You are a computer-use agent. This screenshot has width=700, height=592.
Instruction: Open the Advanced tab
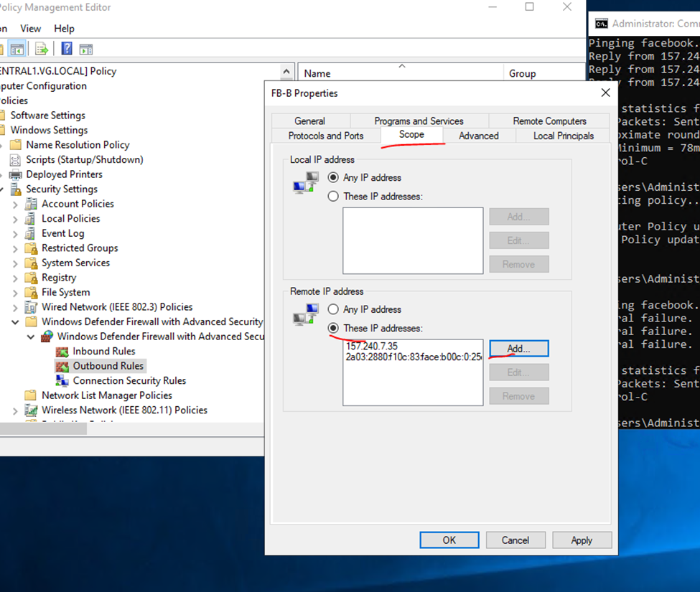pos(478,136)
